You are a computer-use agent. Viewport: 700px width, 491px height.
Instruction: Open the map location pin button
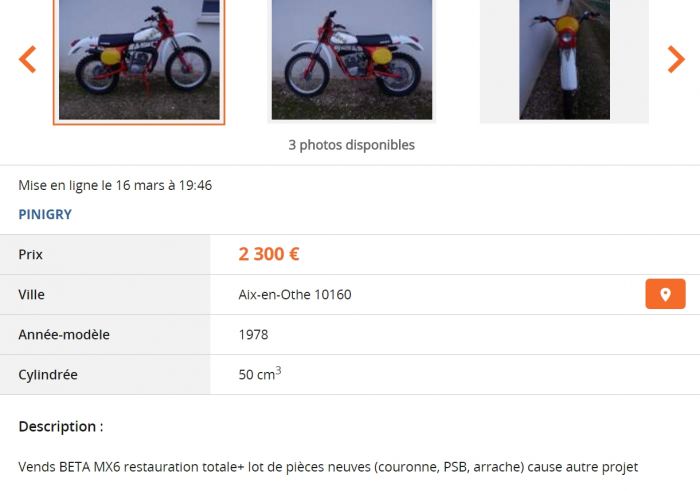(x=665, y=294)
